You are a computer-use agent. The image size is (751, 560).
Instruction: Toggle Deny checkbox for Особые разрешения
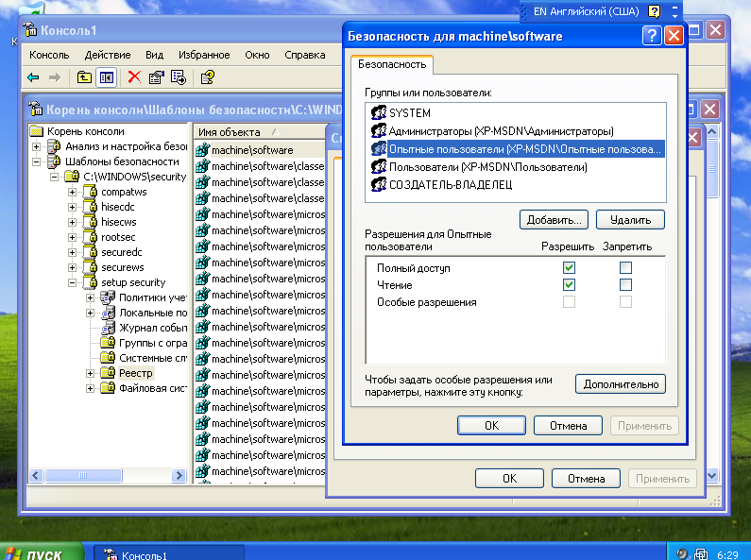(x=625, y=302)
